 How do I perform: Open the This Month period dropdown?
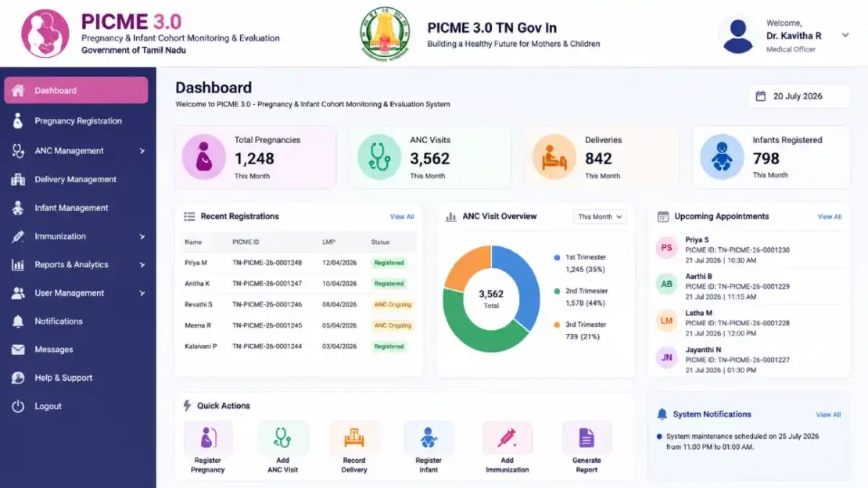[x=600, y=217]
